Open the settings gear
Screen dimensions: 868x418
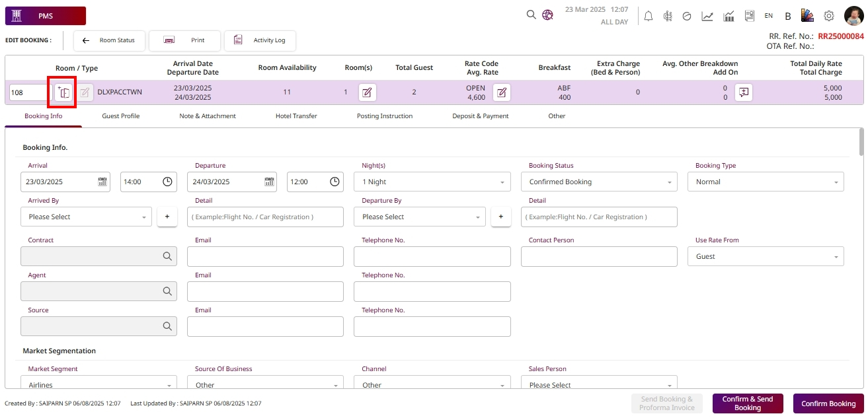[x=828, y=16]
